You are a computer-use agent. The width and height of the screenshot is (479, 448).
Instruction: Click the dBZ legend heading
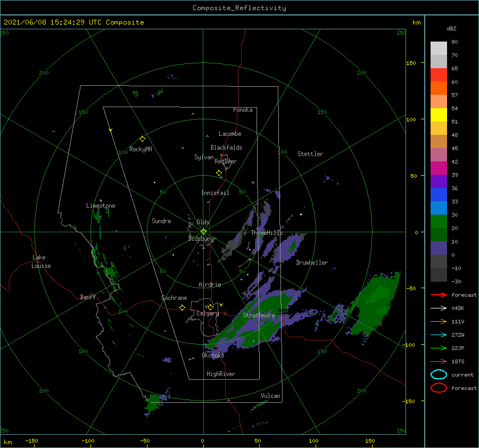(x=451, y=29)
